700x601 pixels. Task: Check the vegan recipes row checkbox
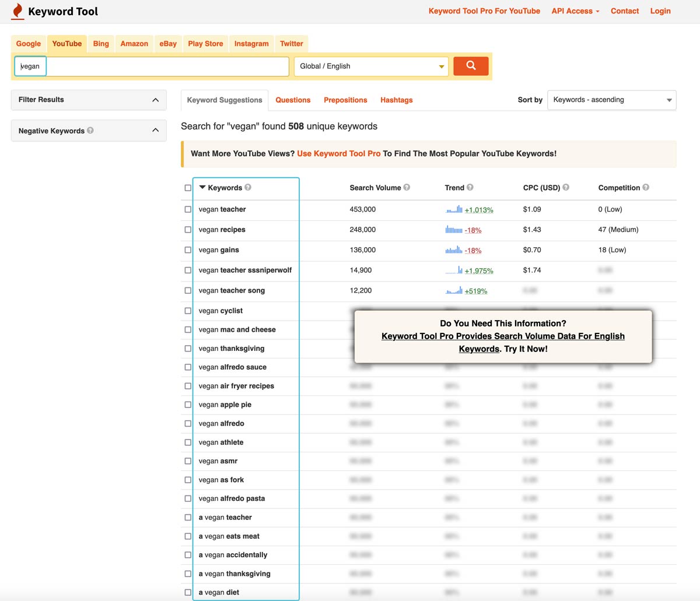[x=188, y=230]
